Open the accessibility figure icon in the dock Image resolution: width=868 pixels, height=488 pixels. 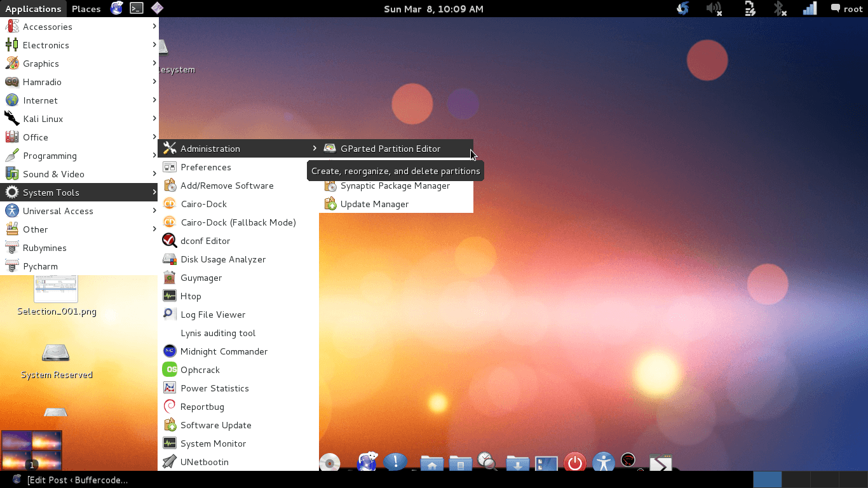tap(603, 463)
